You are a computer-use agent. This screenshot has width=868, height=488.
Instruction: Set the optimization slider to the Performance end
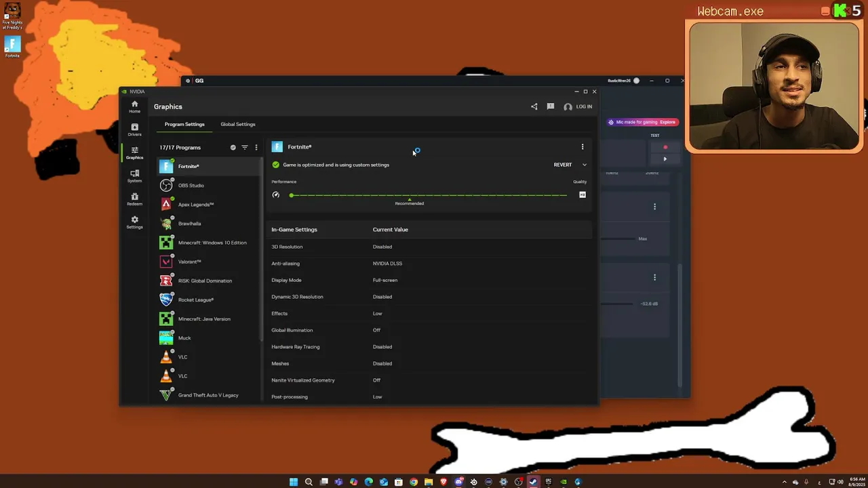pyautogui.click(x=292, y=195)
